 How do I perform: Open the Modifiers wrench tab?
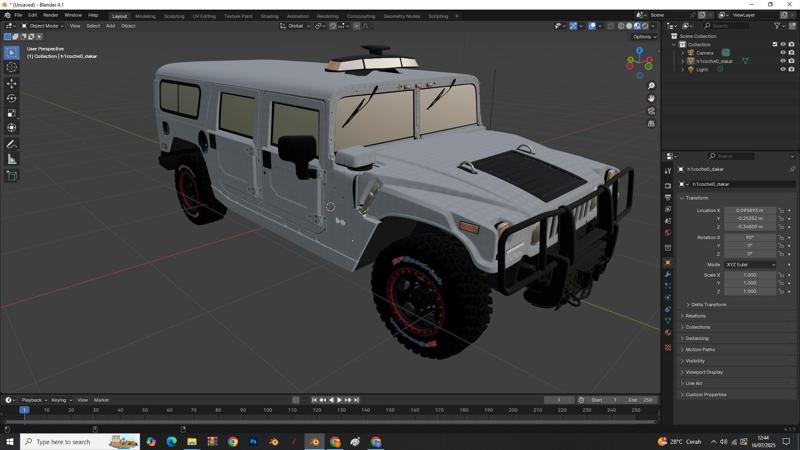click(x=668, y=274)
